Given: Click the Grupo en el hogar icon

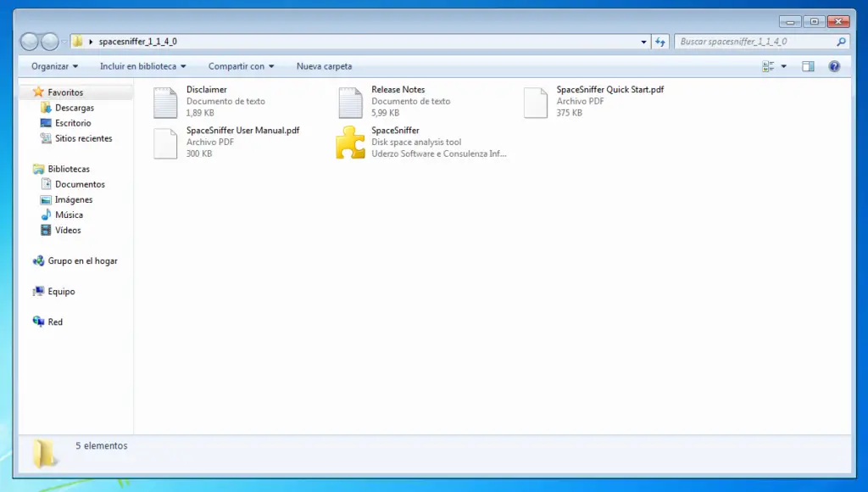Looking at the screenshot, I should (x=38, y=260).
